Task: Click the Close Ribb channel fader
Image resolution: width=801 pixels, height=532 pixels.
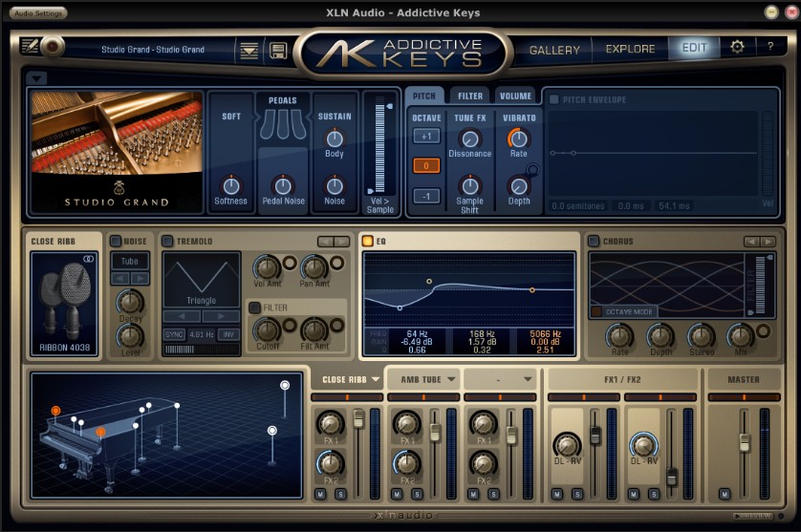Action: (x=358, y=418)
